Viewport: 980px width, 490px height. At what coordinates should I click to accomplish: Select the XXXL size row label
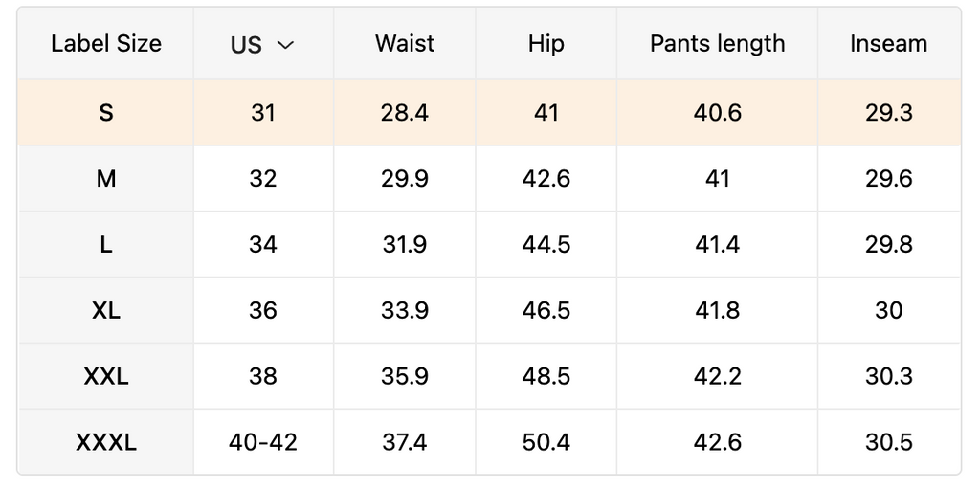(106, 443)
